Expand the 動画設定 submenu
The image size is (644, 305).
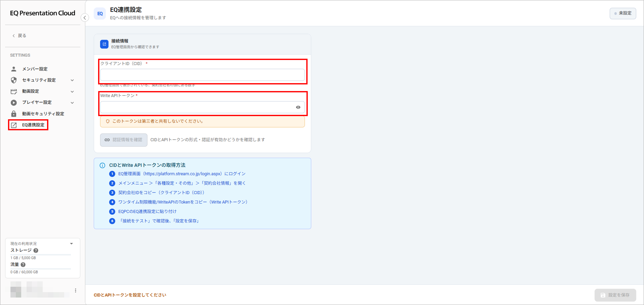point(72,91)
